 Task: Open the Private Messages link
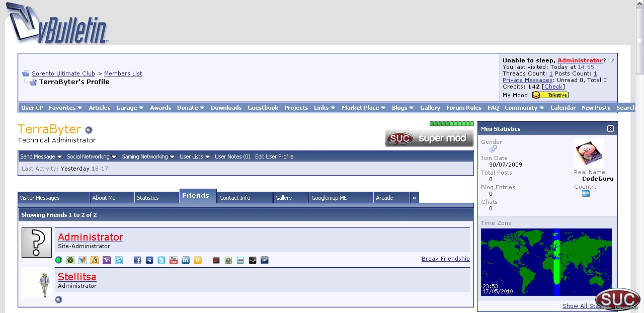pos(527,80)
